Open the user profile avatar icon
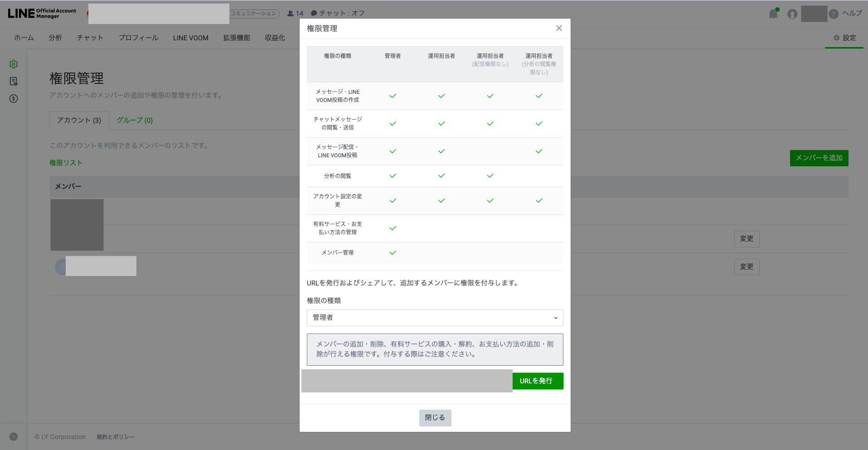This screenshot has height=450, width=868. [x=792, y=15]
